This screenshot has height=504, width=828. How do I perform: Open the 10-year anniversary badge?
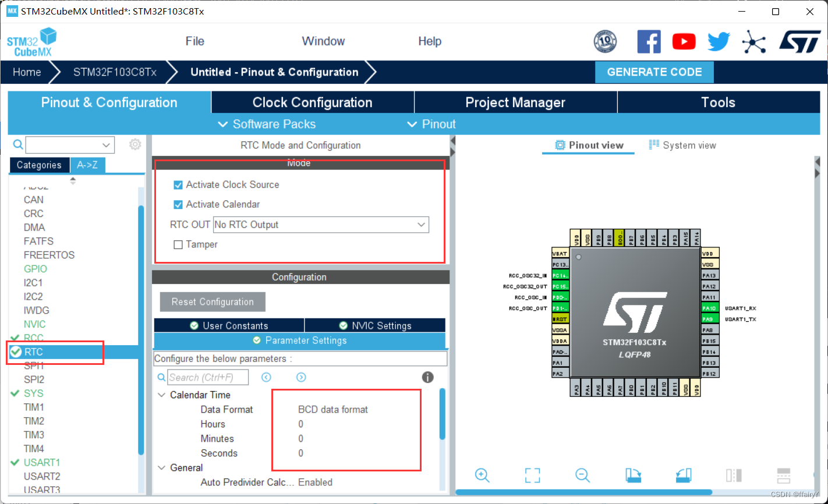point(605,41)
